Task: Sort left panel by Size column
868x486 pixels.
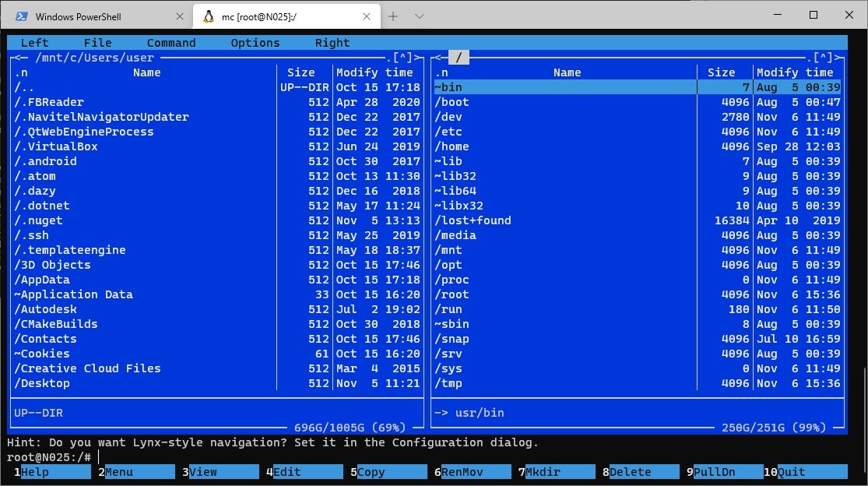Action: [x=300, y=72]
